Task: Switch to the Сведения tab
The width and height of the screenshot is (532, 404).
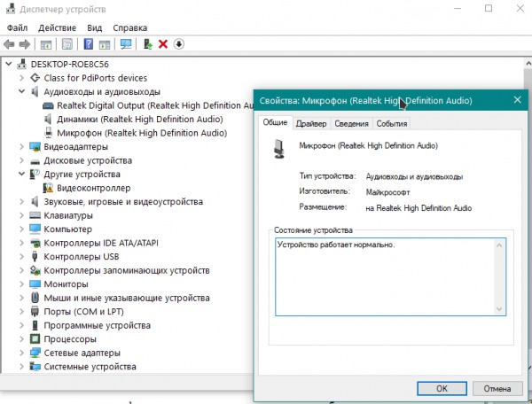Action: click(x=351, y=124)
